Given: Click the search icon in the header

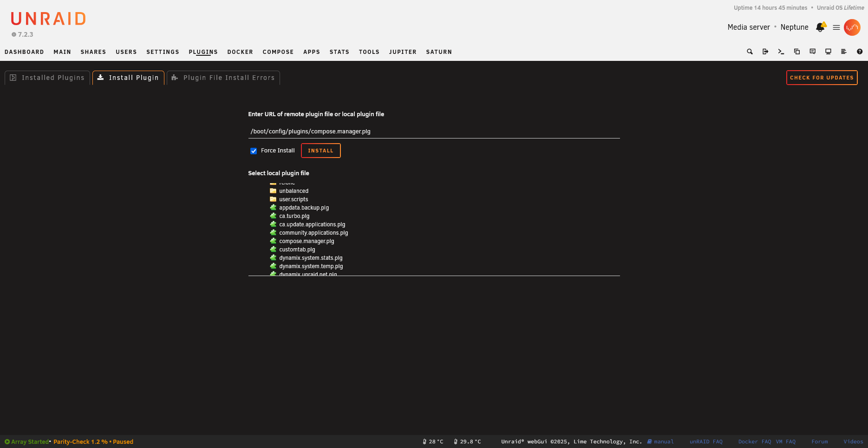Looking at the screenshot, I should (x=750, y=52).
